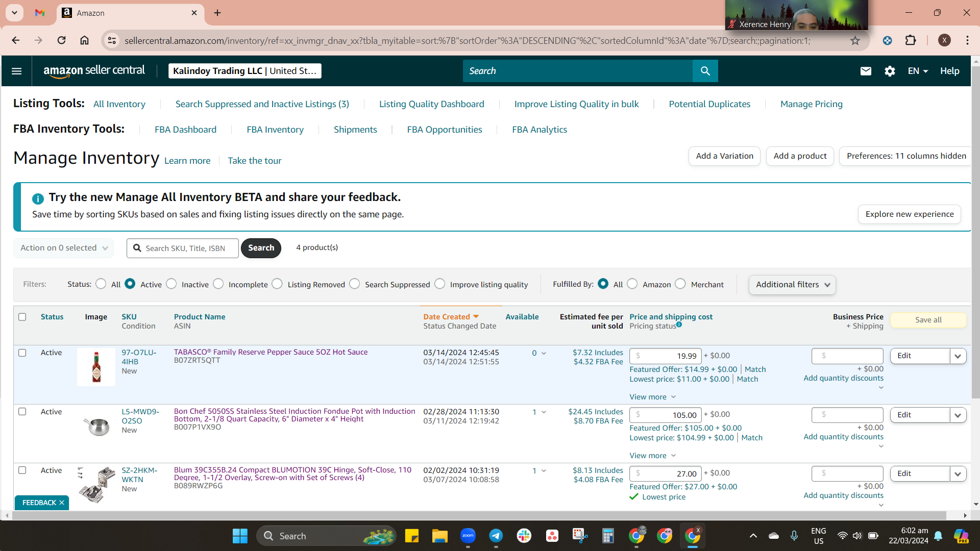Open Chrome extensions puzzle icon
Viewport: 980px width, 551px height.
[x=911, y=40]
